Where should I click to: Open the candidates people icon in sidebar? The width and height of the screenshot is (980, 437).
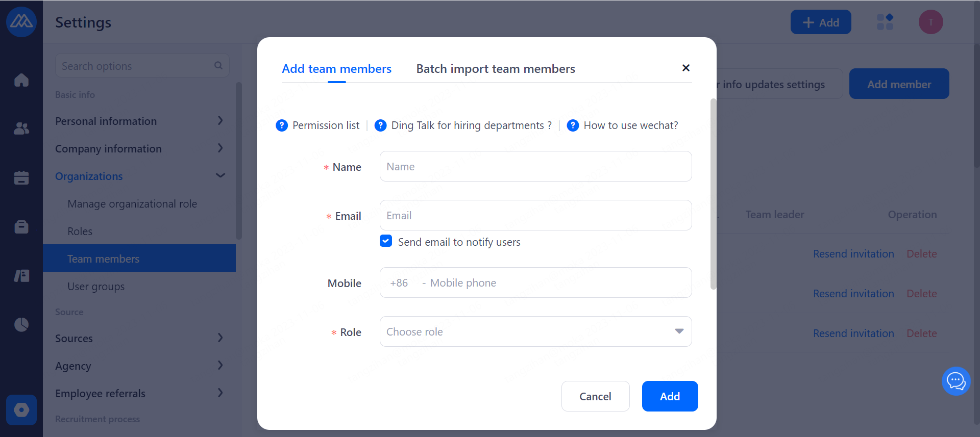(21, 128)
